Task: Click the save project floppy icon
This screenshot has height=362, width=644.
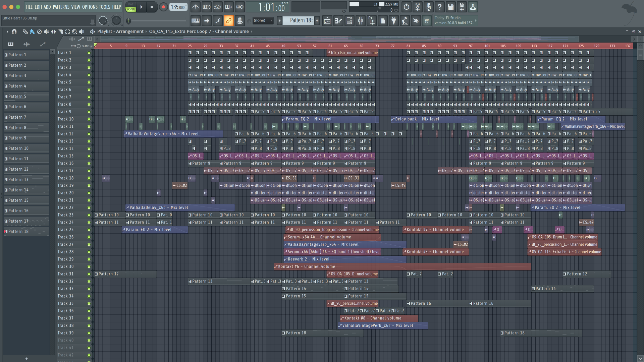Action: (x=450, y=7)
